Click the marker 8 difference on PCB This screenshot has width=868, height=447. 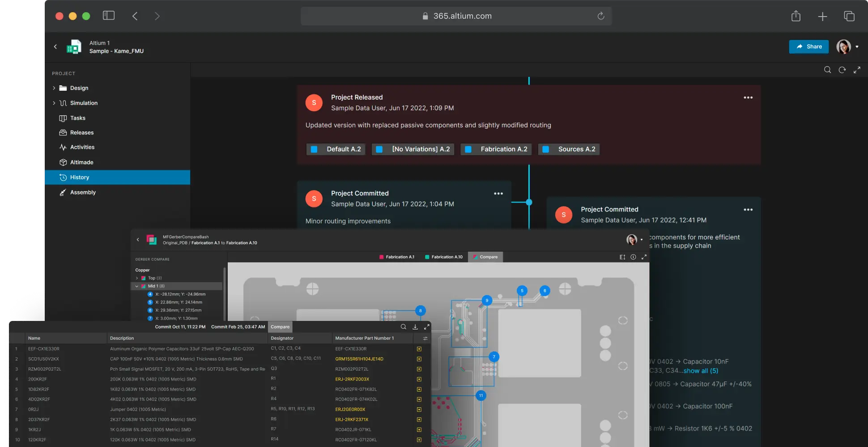(x=420, y=311)
